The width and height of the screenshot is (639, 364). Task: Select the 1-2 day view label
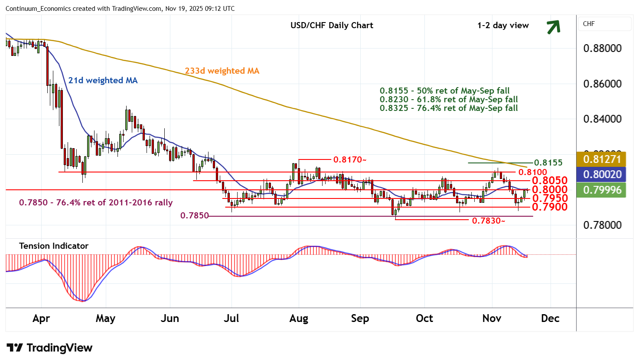pyautogui.click(x=503, y=25)
